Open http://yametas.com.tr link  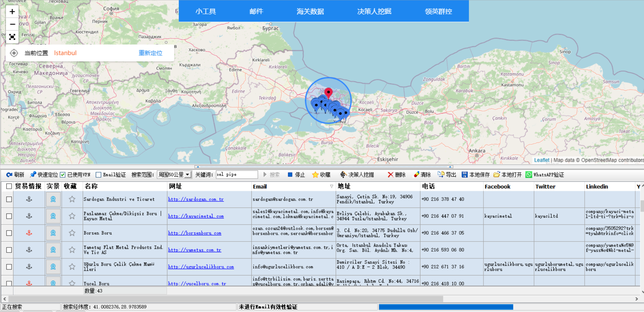195,250
